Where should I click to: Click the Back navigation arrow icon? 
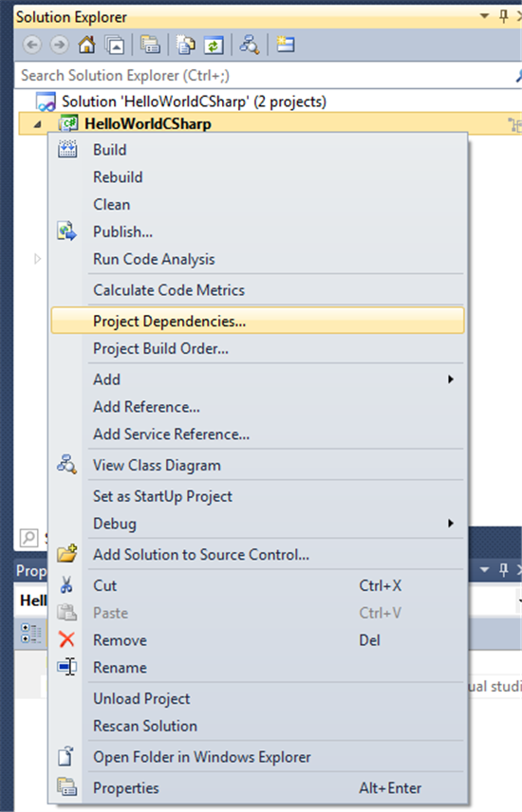pos(32,45)
